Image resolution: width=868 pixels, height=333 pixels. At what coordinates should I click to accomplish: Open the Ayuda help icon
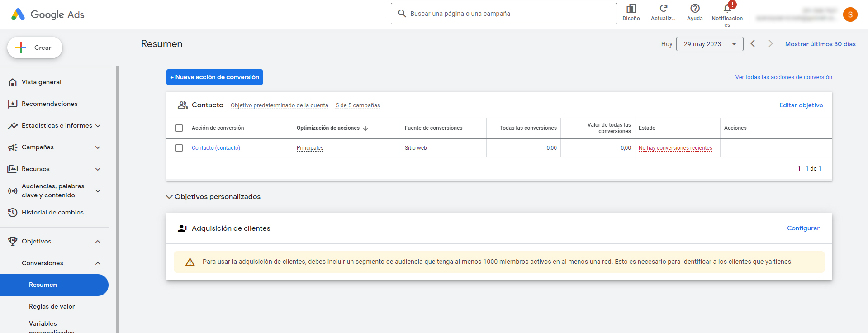click(x=695, y=8)
